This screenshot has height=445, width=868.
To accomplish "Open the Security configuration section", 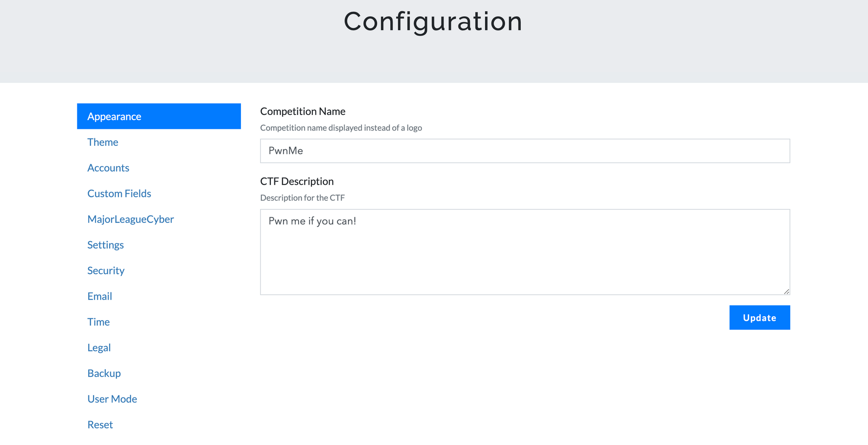I will point(106,270).
